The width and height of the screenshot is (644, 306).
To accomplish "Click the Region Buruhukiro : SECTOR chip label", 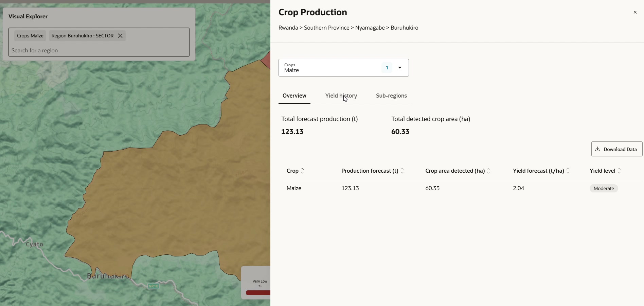I will [x=83, y=36].
